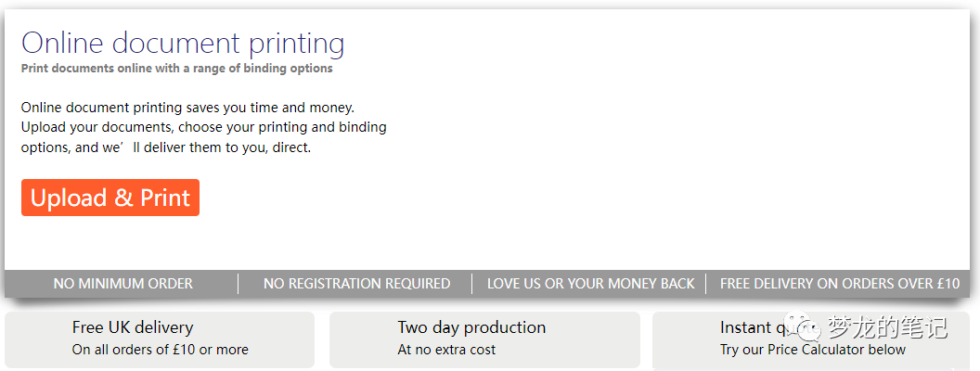Click the 'saves you time and money' sentence
Viewport: 980px width, 371px height.
click(x=187, y=108)
